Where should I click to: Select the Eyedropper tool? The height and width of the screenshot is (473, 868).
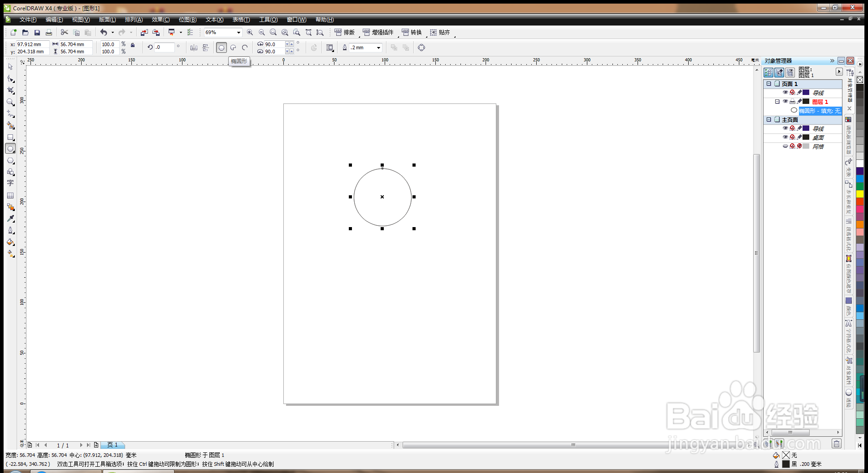[x=10, y=219]
